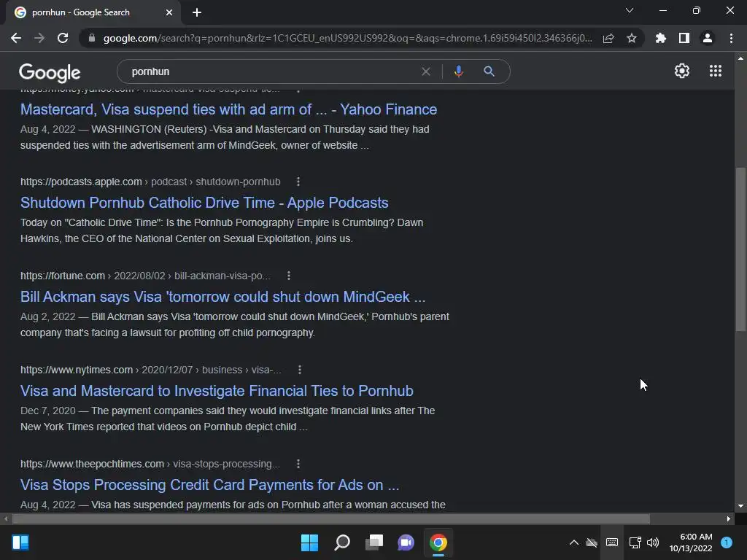Click the Aug 4, 2022 Reuters snippet
Screen dimensions: 747x560
pyautogui.click(x=225, y=137)
